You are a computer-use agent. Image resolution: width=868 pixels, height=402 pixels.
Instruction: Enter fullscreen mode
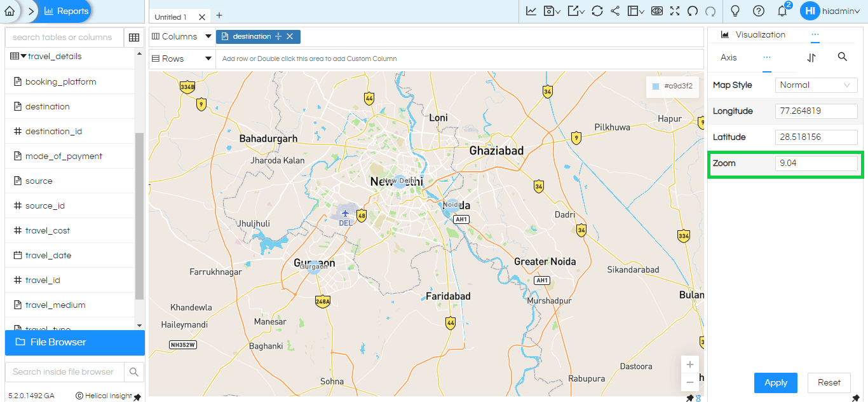674,11
